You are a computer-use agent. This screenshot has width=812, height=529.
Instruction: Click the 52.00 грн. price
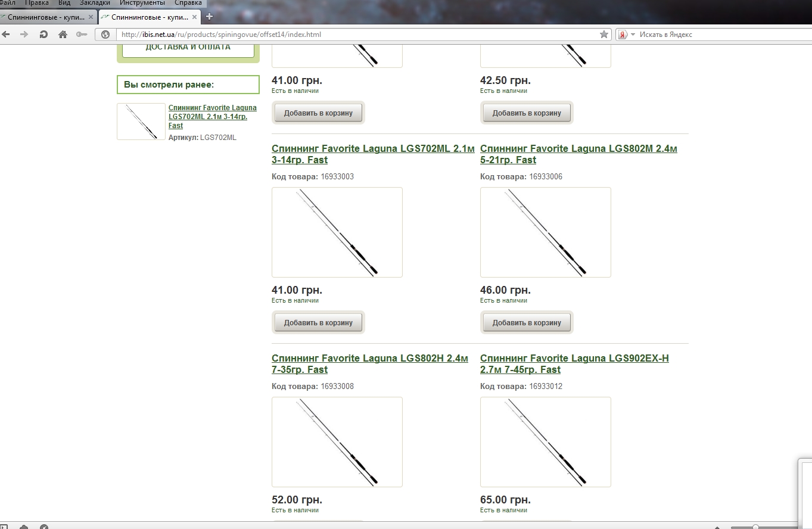coord(297,500)
